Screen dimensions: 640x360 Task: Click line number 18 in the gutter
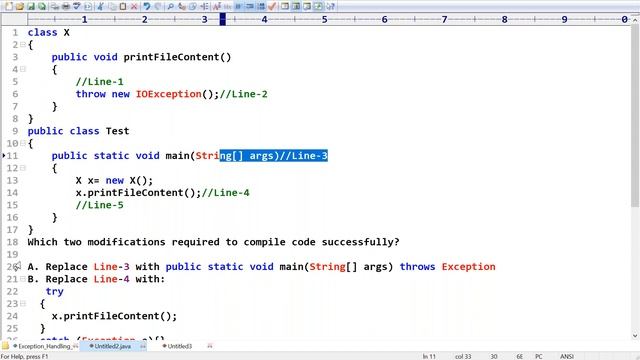(x=13, y=242)
